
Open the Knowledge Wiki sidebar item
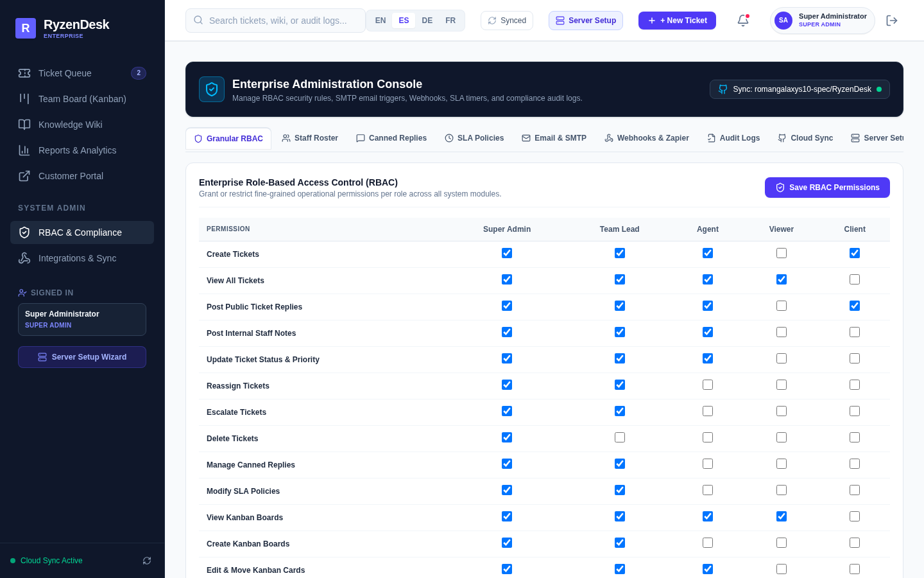coord(82,125)
